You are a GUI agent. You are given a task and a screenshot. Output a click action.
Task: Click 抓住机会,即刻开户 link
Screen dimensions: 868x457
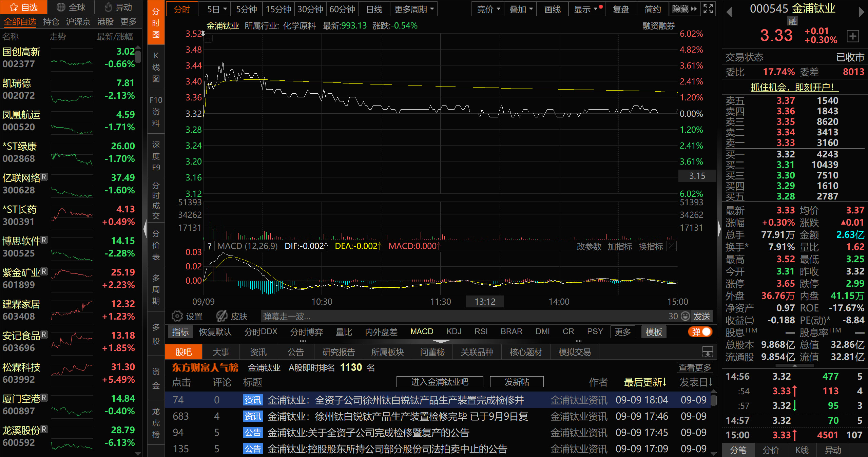(x=794, y=87)
